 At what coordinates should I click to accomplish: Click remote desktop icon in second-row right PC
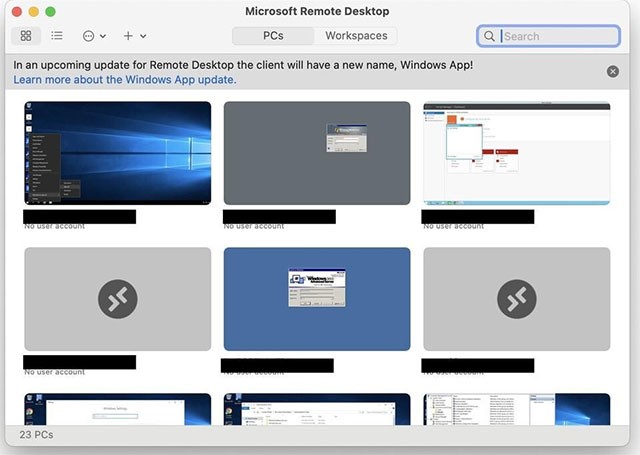pos(516,299)
